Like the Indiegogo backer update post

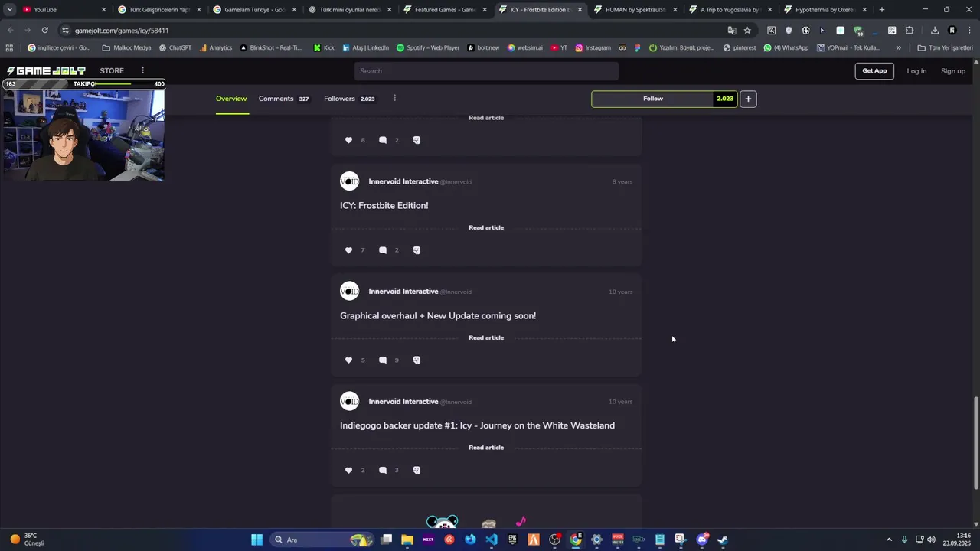click(x=348, y=471)
